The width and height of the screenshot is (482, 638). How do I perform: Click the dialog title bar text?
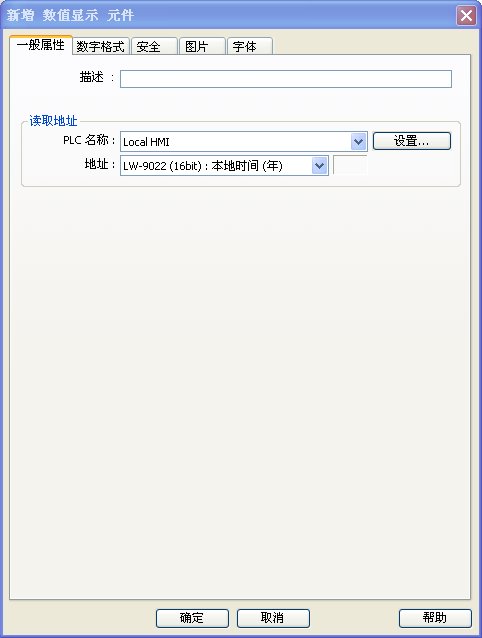click(x=70, y=15)
